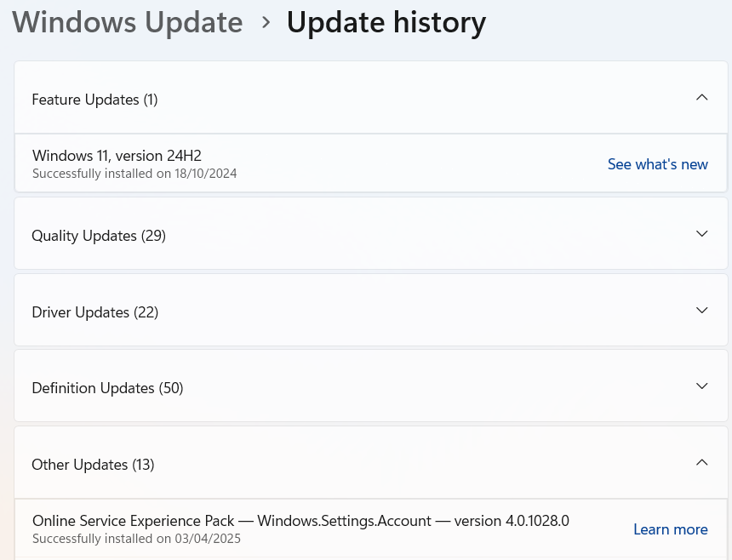Go back to Windows Update breadcrumb
Viewport: 732px width, 560px height.
(128, 22)
